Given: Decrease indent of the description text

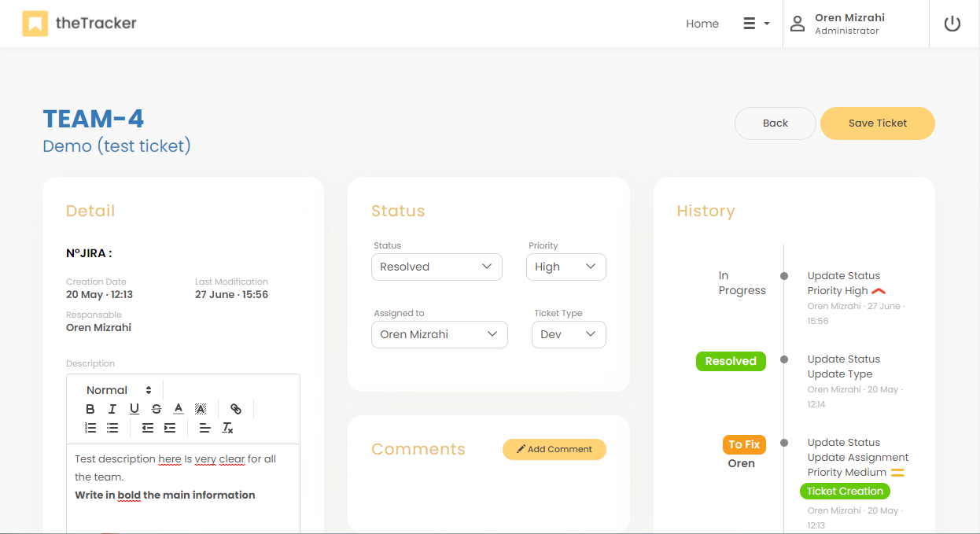Looking at the screenshot, I should click(148, 428).
